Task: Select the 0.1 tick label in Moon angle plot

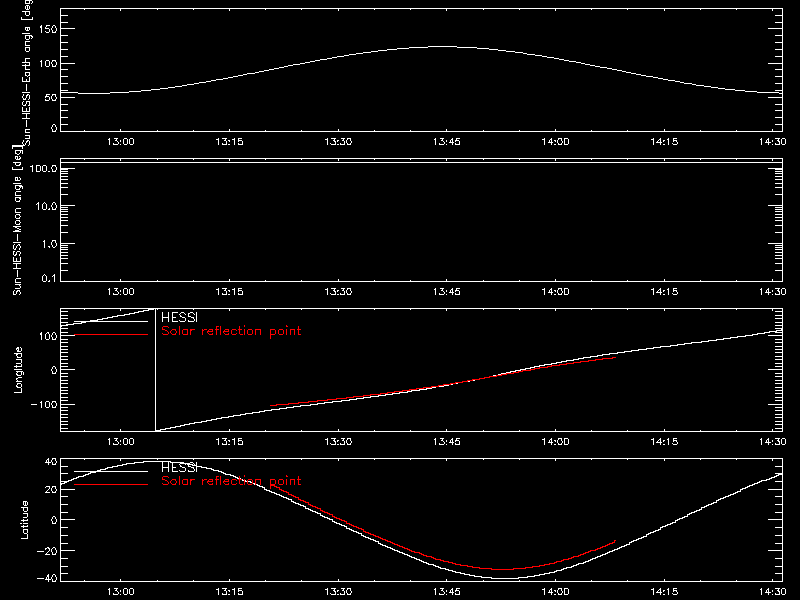Action: pos(49,278)
